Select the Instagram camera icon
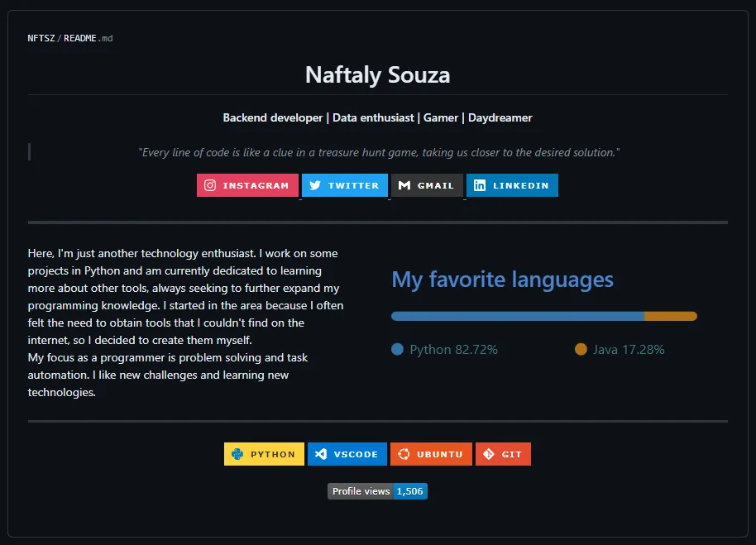 [x=209, y=184]
